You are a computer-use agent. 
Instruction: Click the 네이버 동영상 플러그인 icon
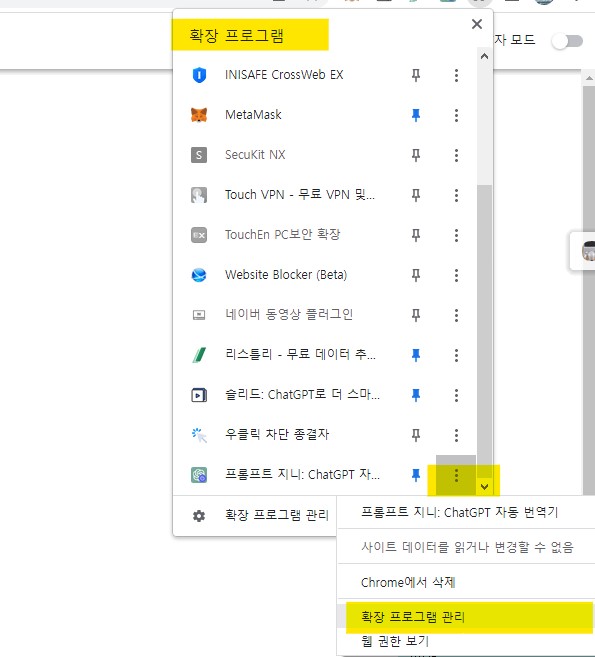point(199,315)
